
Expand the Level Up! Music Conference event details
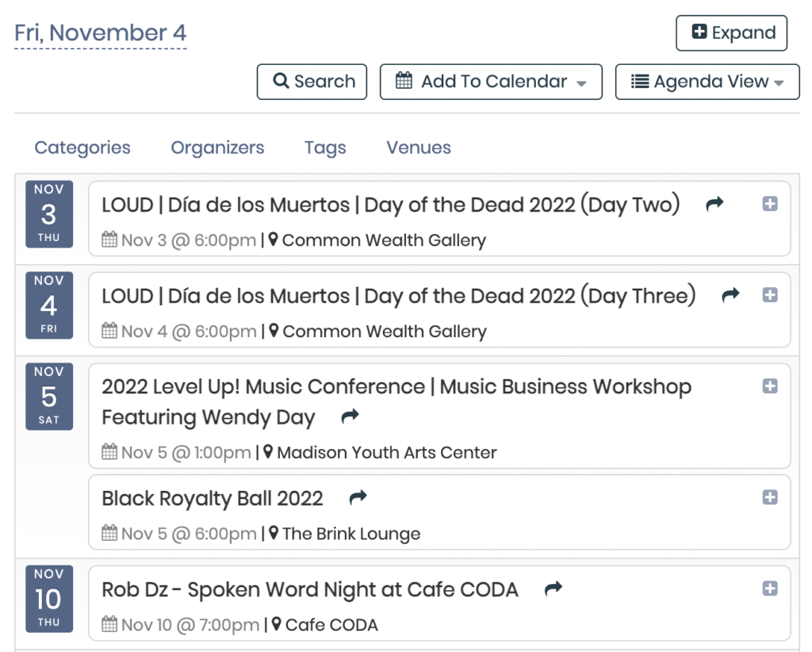point(769,386)
